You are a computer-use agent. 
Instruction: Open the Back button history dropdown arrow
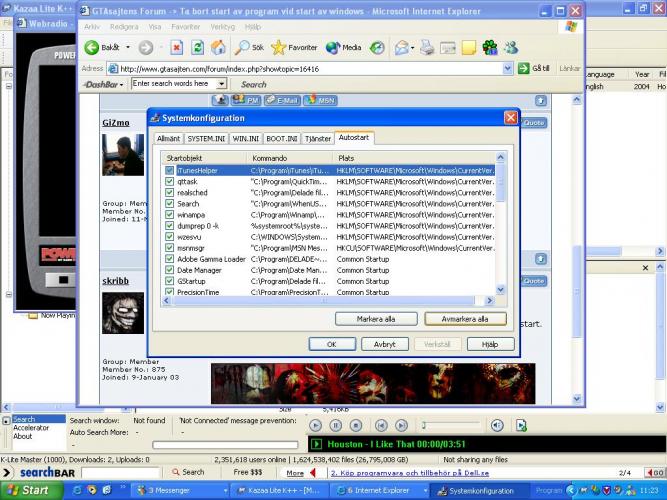(x=126, y=48)
